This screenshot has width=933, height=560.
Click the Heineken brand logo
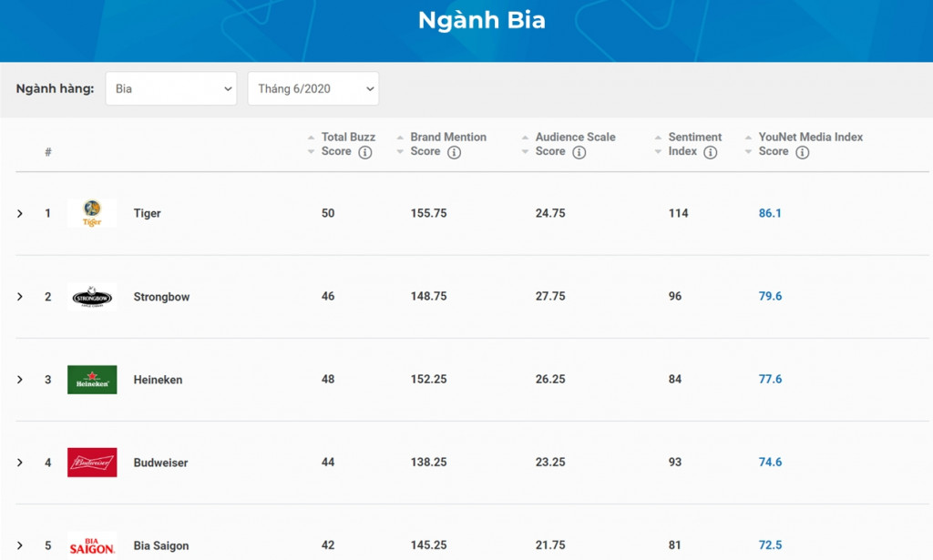(x=91, y=379)
